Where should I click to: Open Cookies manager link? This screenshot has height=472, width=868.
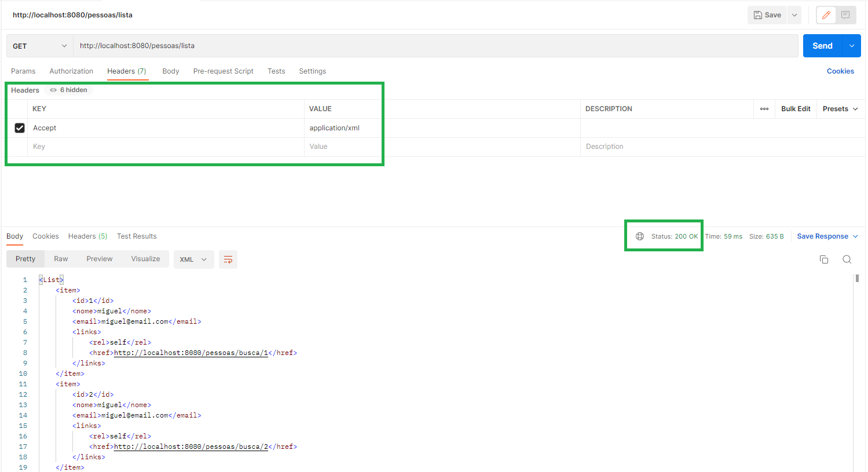[840, 71]
